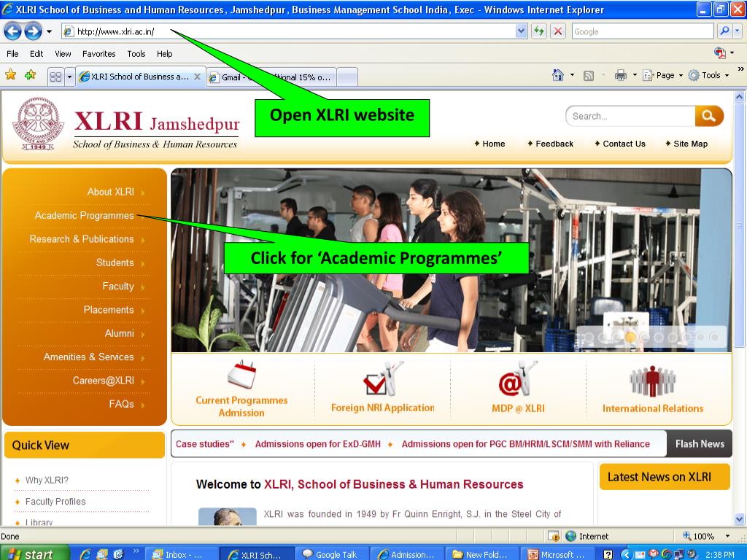Open the Why XLRI? quick view link
Image resolution: width=747 pixels, height=560 pixels.
[x=47, y=480]
